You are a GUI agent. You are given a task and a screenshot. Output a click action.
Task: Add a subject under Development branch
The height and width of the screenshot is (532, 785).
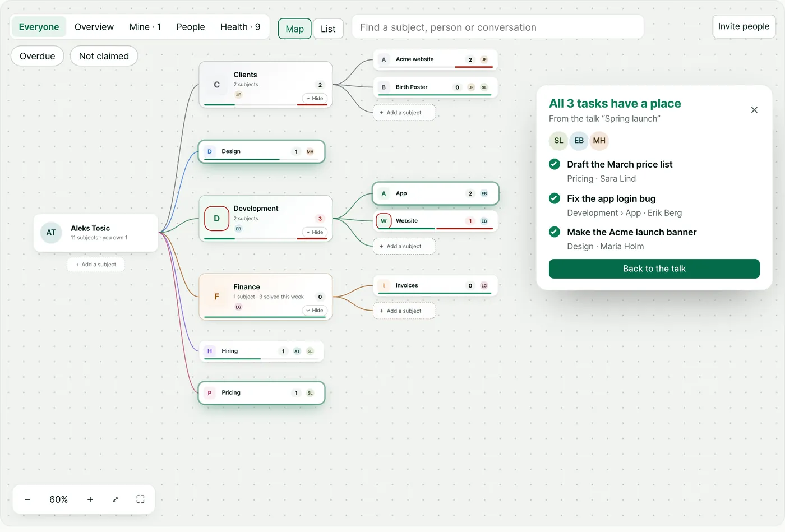(404, 247)
